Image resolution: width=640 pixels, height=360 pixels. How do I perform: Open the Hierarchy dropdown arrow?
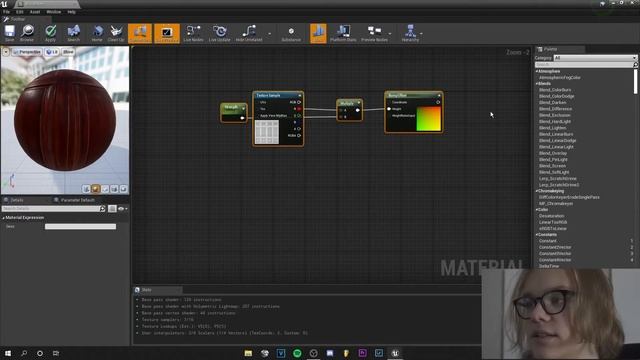coord(421,33)
